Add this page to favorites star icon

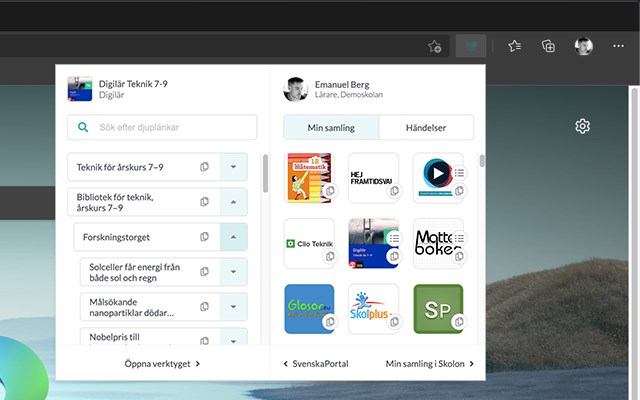pos(435,47)
